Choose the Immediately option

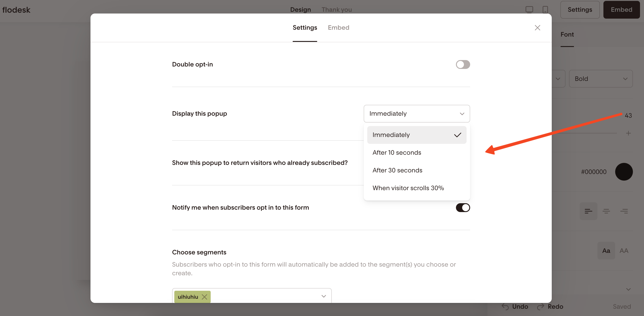pos(416,135)
